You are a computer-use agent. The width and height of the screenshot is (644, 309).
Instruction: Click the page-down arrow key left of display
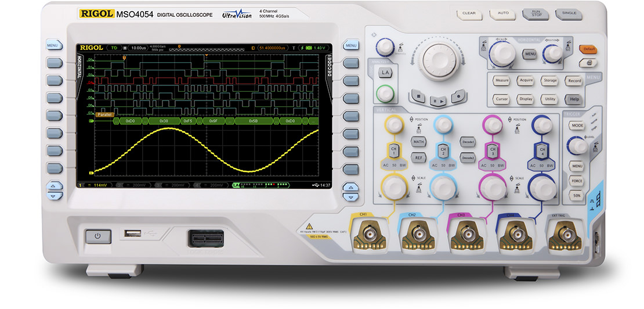[54, 196]
